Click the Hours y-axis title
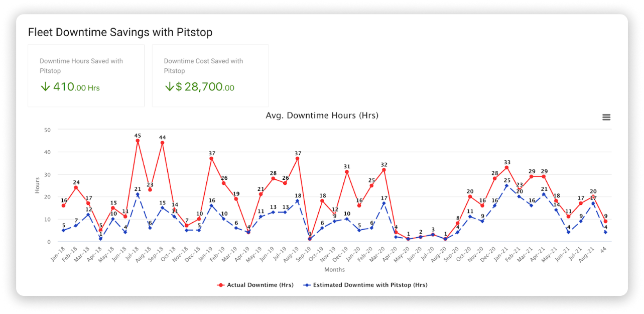 coord(37,185)
